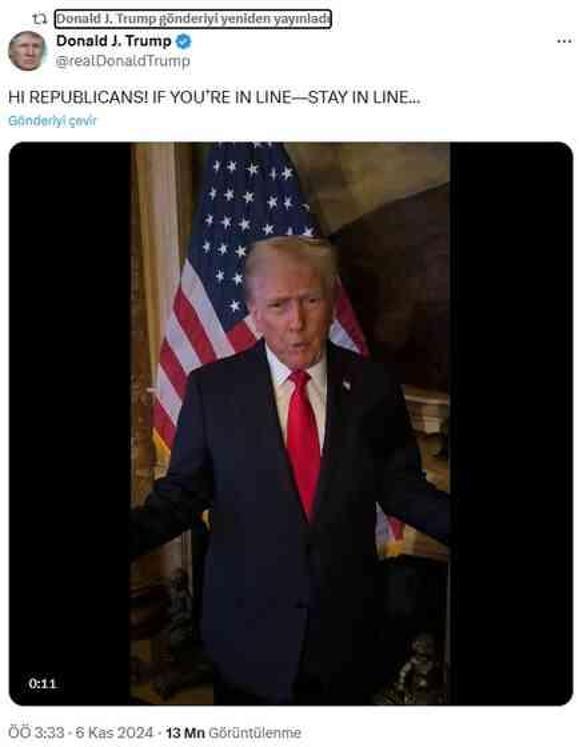579x747 pixels.
Task: Click the 'Görüntülenme' views label
Action: (255, 732)
